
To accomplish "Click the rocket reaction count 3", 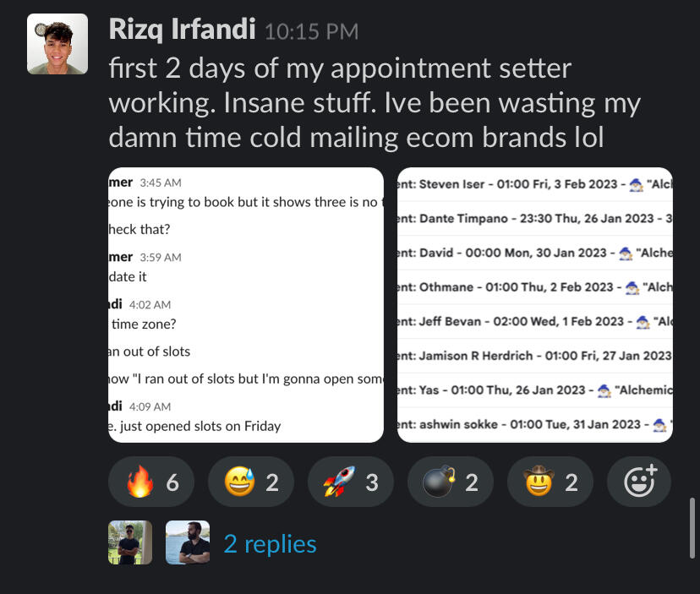I will (372, 482).
